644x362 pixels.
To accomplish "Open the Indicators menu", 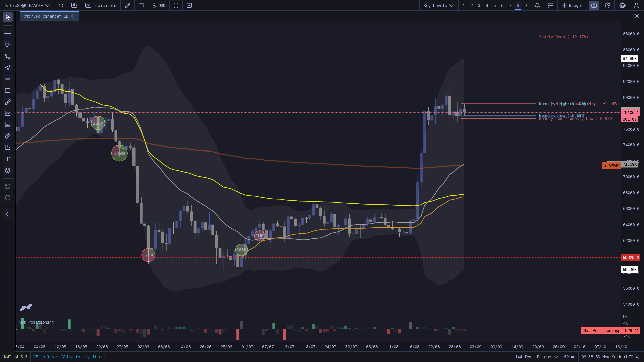I will (x=101, y=5).
